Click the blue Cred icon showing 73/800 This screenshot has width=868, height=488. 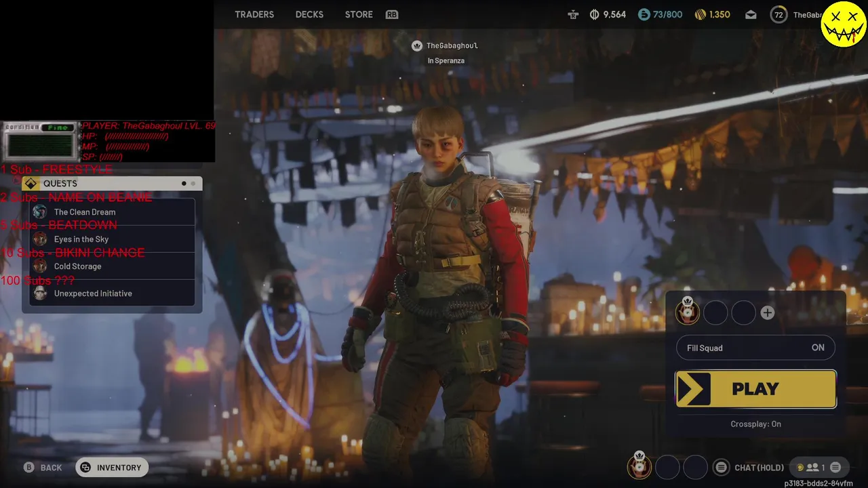pos(644,14)
